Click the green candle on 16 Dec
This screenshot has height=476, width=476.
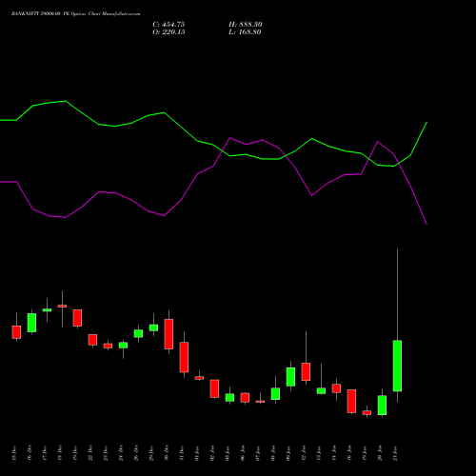[x=31, y=323]
